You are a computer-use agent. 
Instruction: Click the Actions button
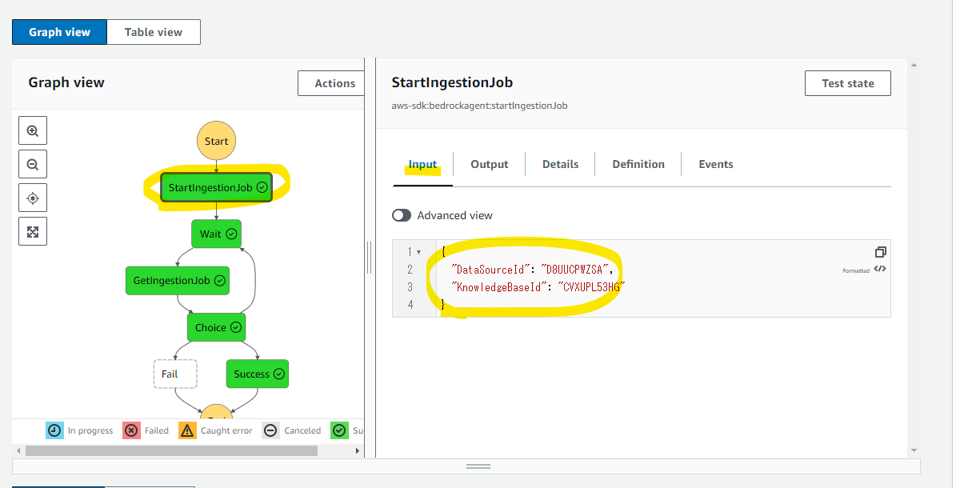[x=332, y=83]
